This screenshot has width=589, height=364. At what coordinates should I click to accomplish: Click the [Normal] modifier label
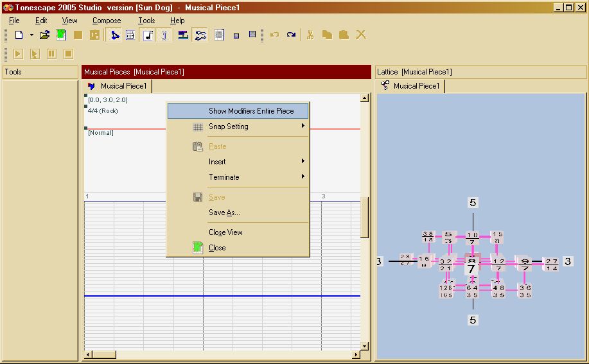[101, 133]
